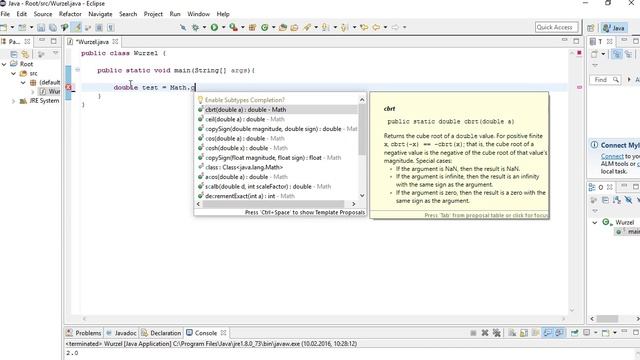The height and width of the screenshot is (360, 640).
Task: Click the Last Edit Location icon
Action: click(364, 27)
